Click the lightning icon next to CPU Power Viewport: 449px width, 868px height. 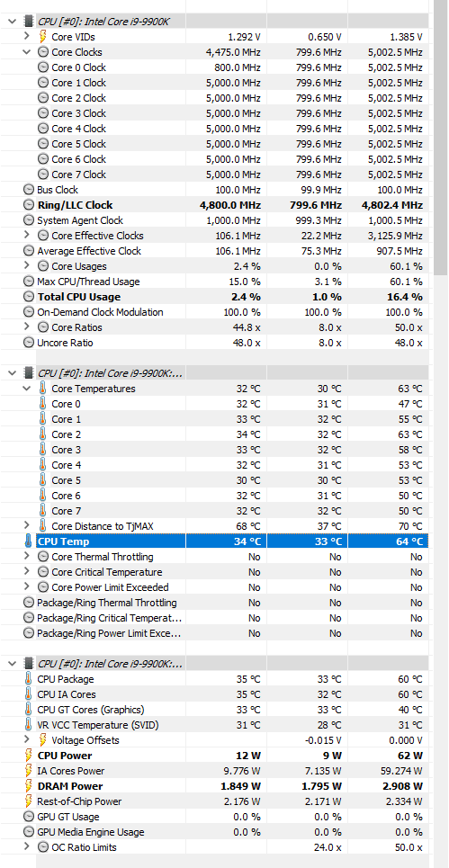(x=28, y=756)
